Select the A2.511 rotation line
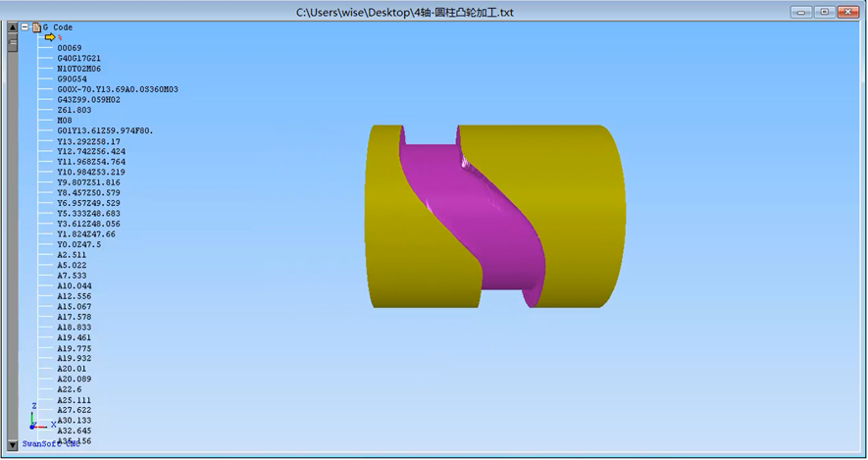Screen dimensions: 868x460 pyautogui.click(x=72, y=255)
